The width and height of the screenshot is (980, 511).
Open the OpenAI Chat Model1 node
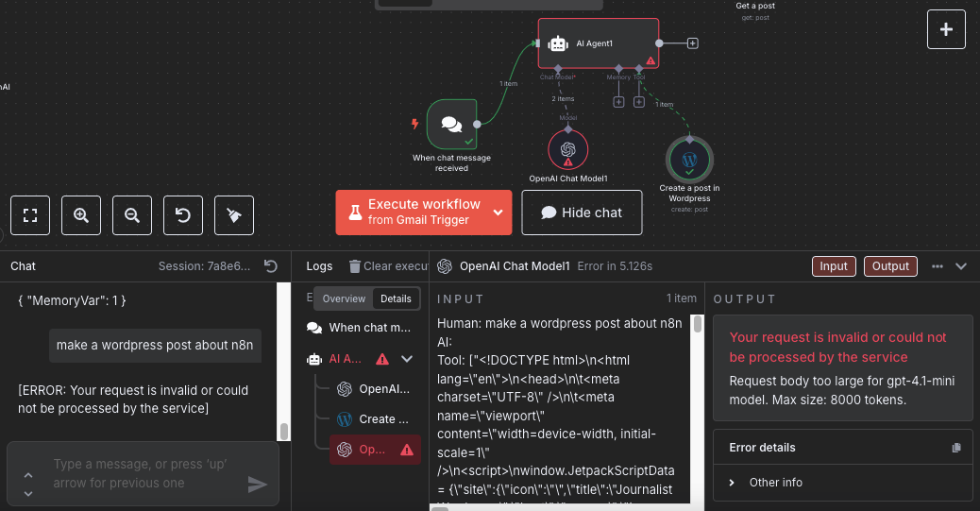pyautogui.click(x=567, y=150)
